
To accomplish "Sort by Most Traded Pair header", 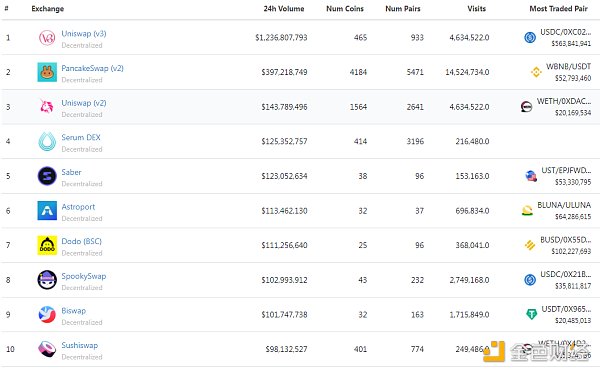I will pyautogui.click(x=558, y=9).
